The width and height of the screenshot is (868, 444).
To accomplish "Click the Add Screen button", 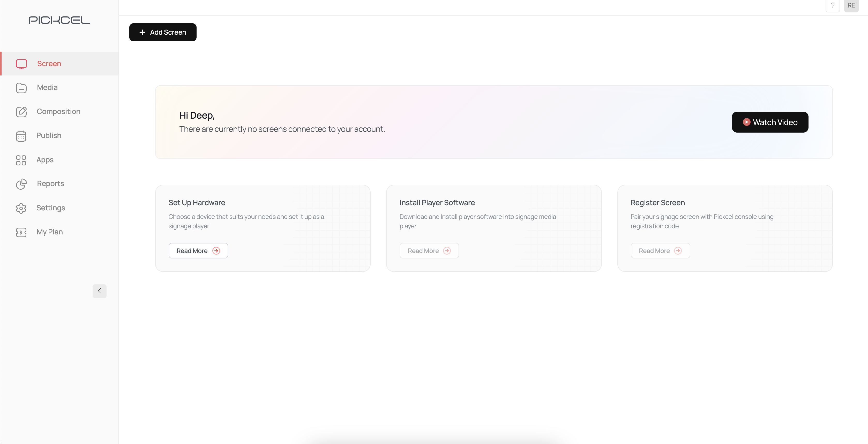I will coord(163,32).
